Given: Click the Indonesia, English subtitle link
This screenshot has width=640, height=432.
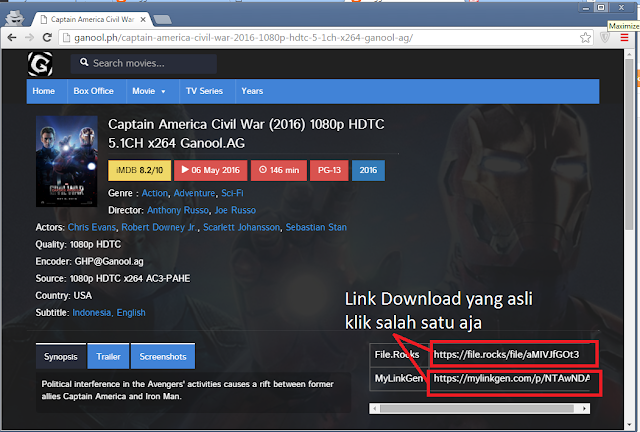Looking at the screenshot, I should pos(109,313).
